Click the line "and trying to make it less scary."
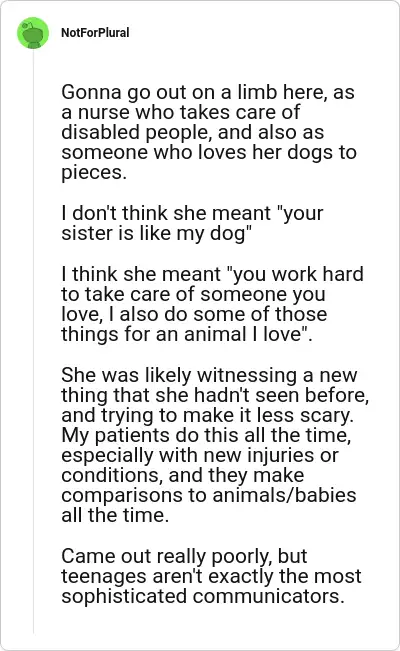400x651 pixels. tap(208, 415)
